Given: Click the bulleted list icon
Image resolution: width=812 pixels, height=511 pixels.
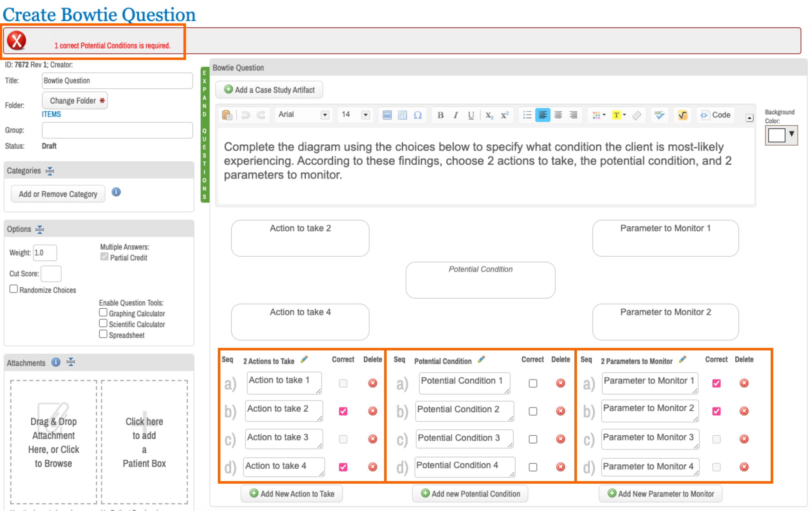Looking at the screenshot, I should [527, 115].
